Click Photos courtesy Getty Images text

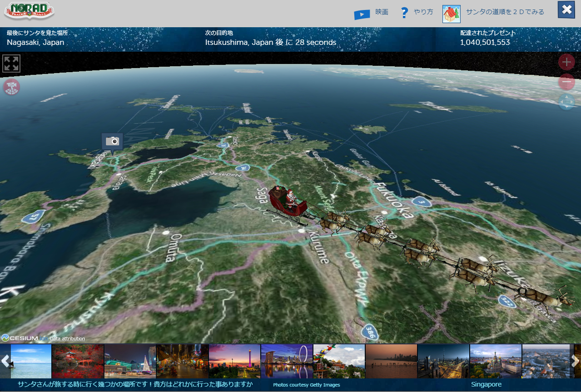click(x=306, y=385)
